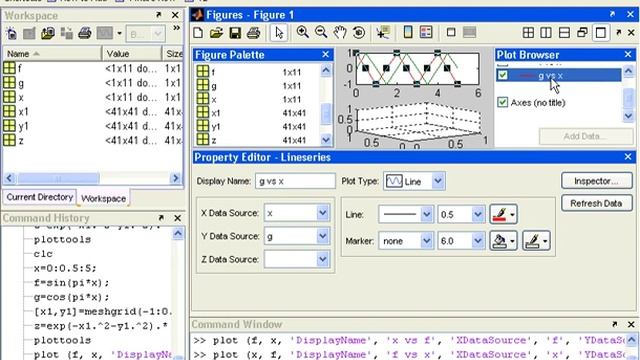Undock the Command Window panel
Viewport: 640px width, 360px height.
point(614,324)
